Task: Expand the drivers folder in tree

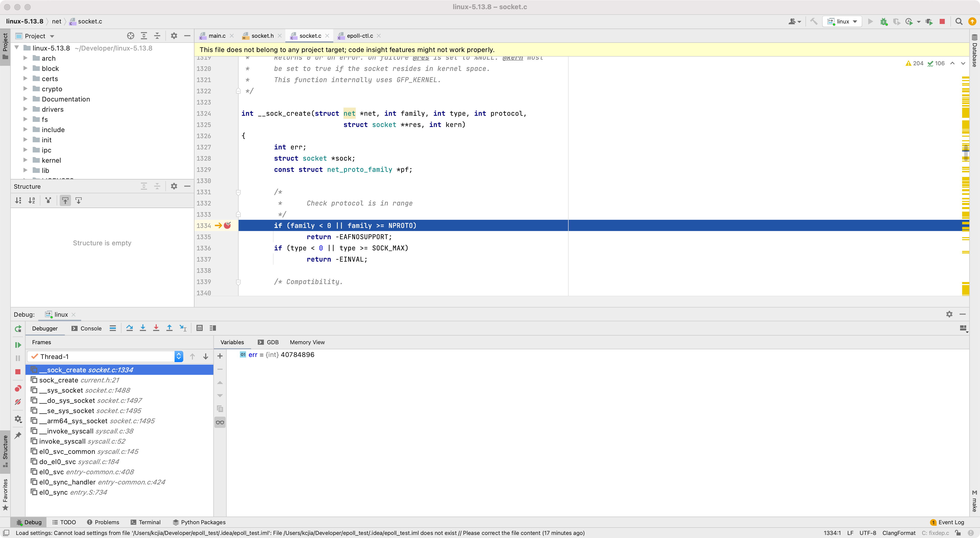Action: (25, 109)
